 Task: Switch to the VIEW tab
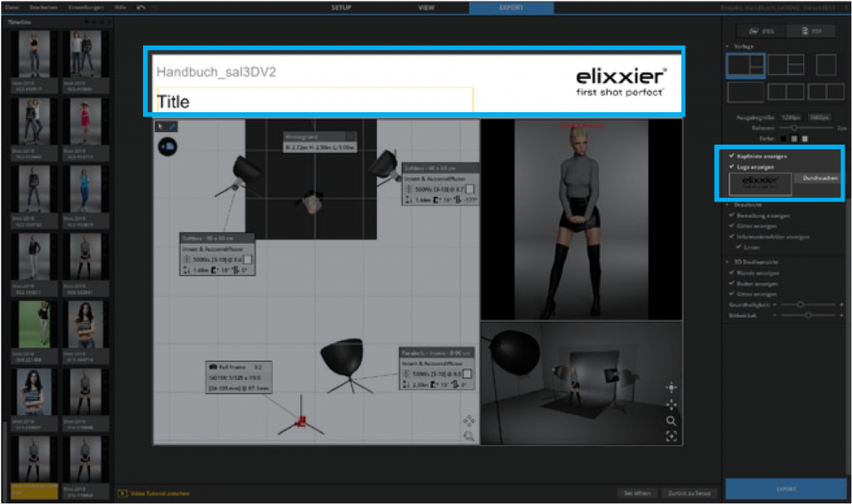click(x=425, y=7)
